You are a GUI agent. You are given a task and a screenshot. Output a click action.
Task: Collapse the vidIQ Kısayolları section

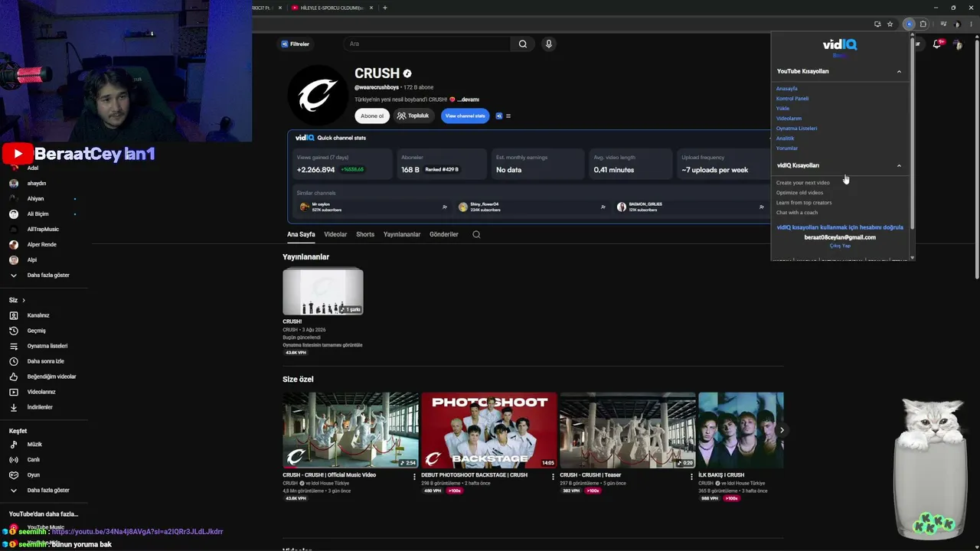[x=899, y=166]
